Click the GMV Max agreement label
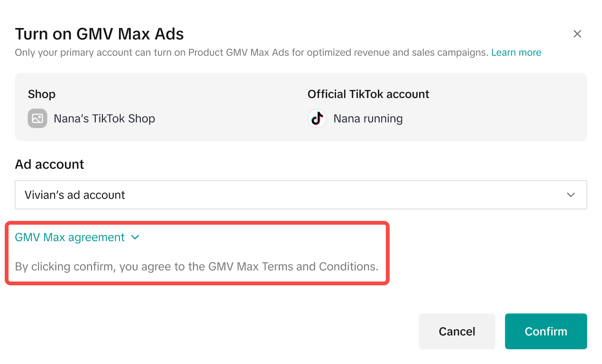602x364 pixels. click(70, 237)
